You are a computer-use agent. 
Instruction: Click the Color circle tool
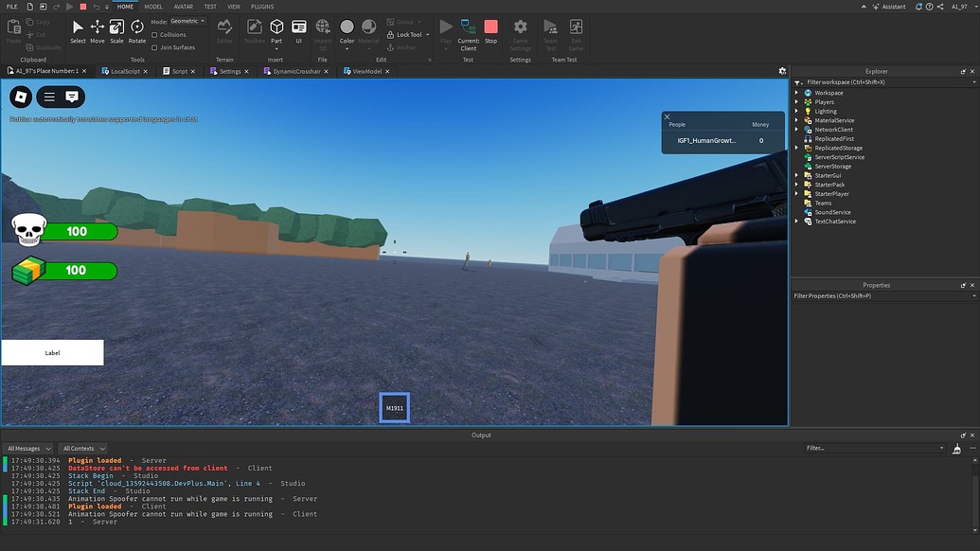click(x=347, y=27)
